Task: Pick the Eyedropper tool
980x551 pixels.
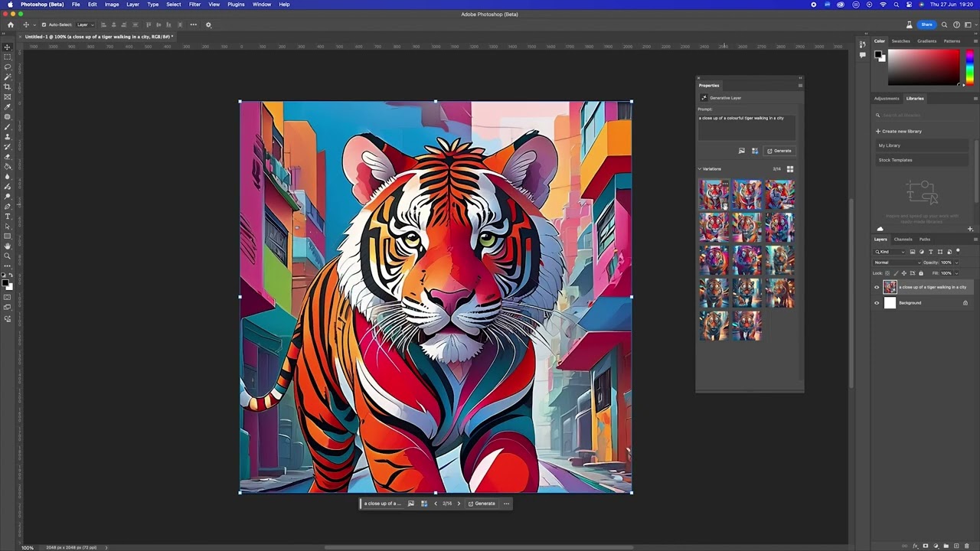Action: tap(8, 106)
